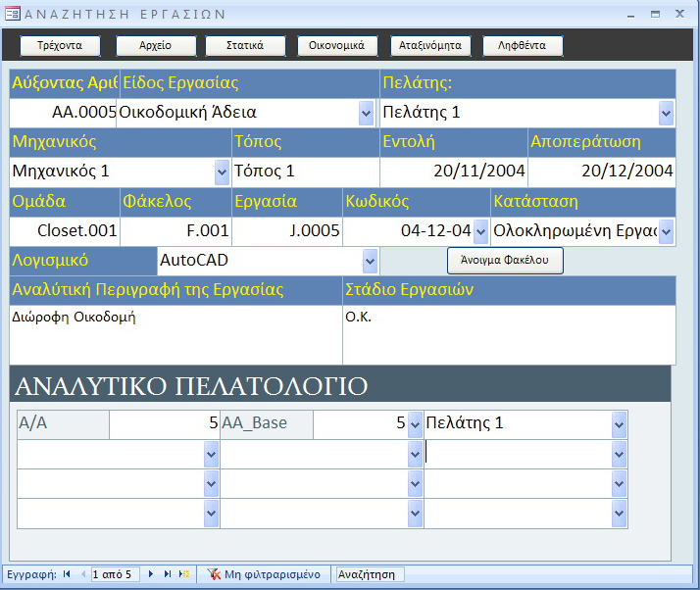Open the Είδος Εργασίας dropdown
Image resolution: width=700 pixels, height=590 pixels.
point(367,113)
